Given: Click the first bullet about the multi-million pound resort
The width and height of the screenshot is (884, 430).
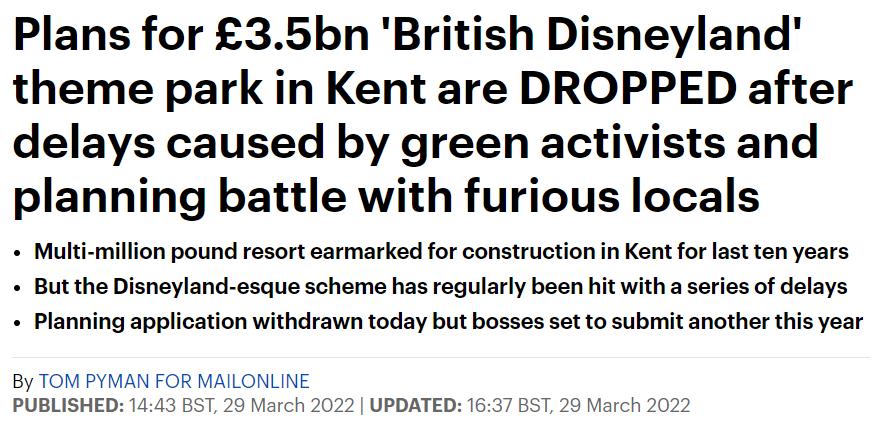Looking at the screenshot, I should point(441,251).
